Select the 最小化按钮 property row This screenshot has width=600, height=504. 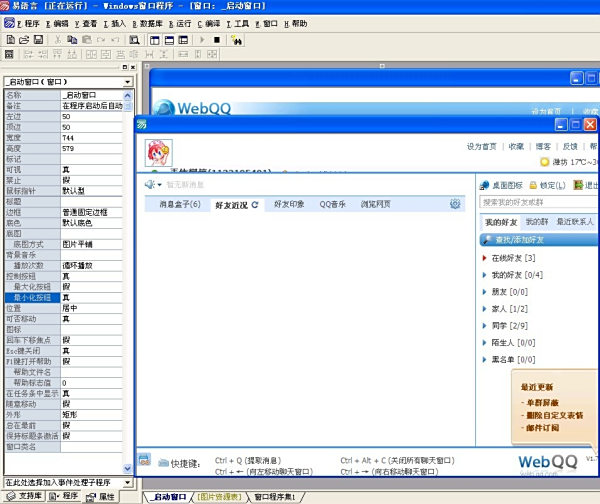(64, 297)
